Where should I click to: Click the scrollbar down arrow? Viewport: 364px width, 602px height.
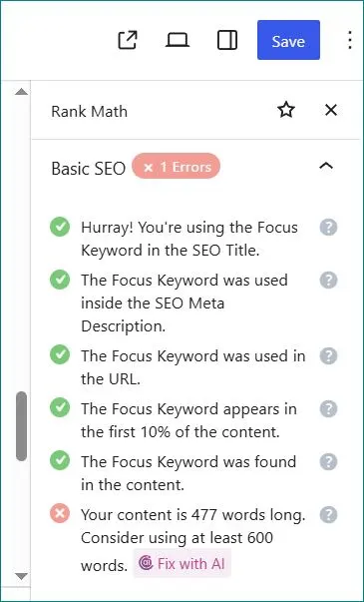point(22,576)
